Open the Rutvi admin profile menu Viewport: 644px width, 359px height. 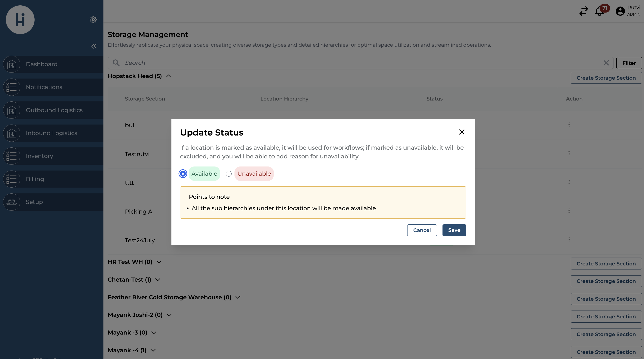[620, 11]
